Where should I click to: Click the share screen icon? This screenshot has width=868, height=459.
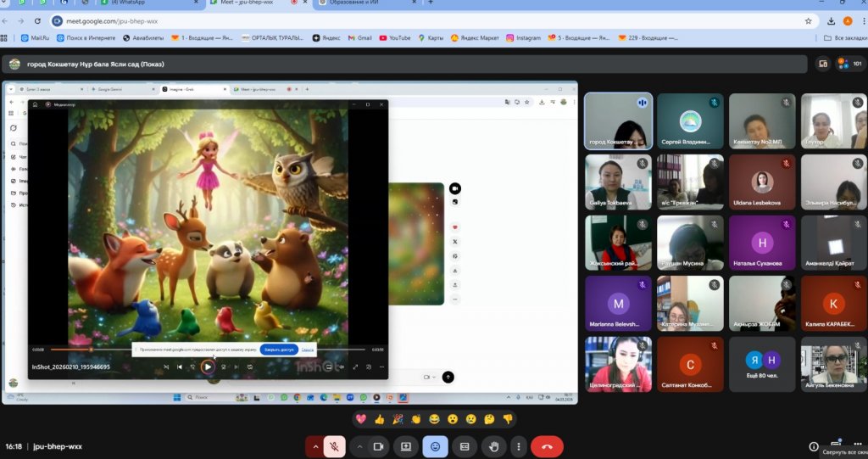(406, 446)
